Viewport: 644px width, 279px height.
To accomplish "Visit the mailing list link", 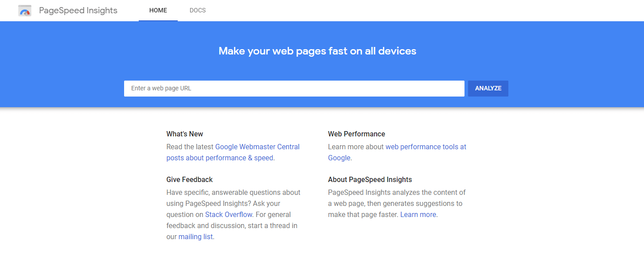I will (x=195, y=237).
